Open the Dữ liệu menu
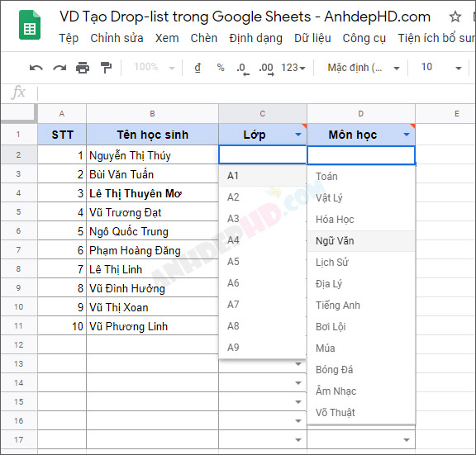Screen dimensions: 476x455 312,38
